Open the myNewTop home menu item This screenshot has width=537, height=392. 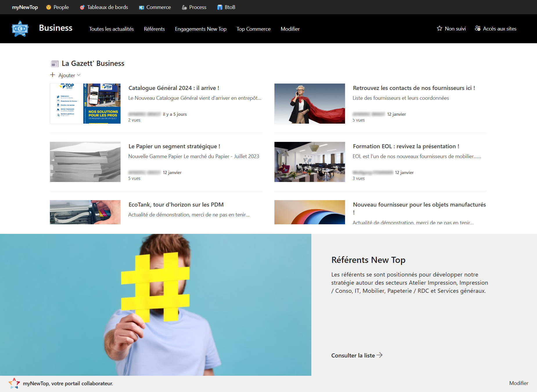coord(25,7)
